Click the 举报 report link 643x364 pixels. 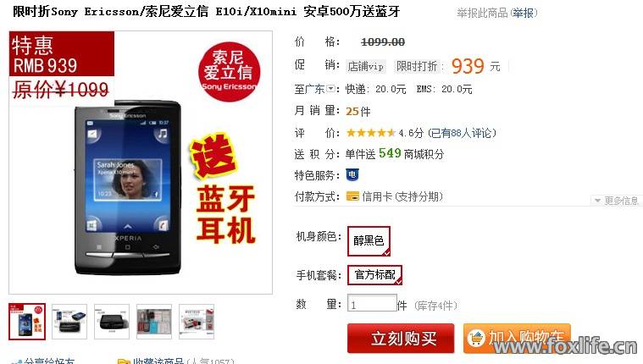point(523,13)
